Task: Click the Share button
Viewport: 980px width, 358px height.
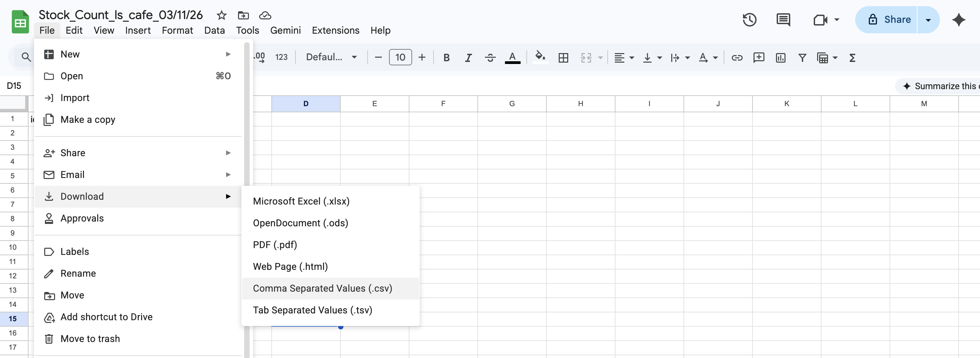Action: 886,20
